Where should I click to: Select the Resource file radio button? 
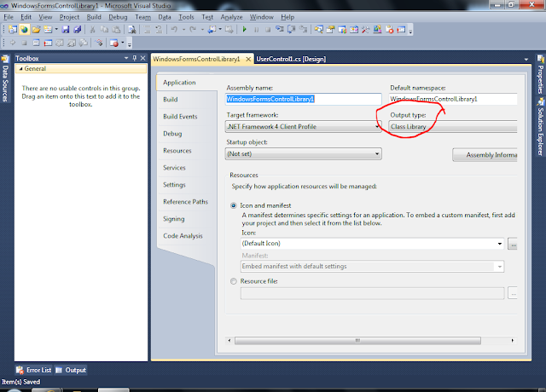pyautogui.click(x=233, y=281)
